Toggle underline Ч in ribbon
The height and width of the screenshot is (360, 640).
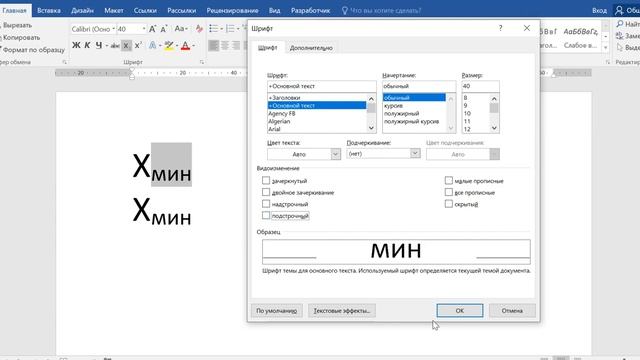coord(98,45)
